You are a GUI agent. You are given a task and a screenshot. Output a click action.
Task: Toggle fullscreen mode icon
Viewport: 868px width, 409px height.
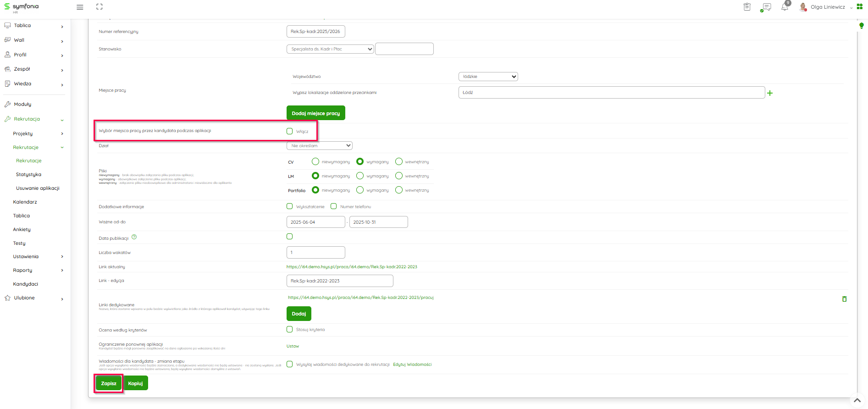pos(100,7)
